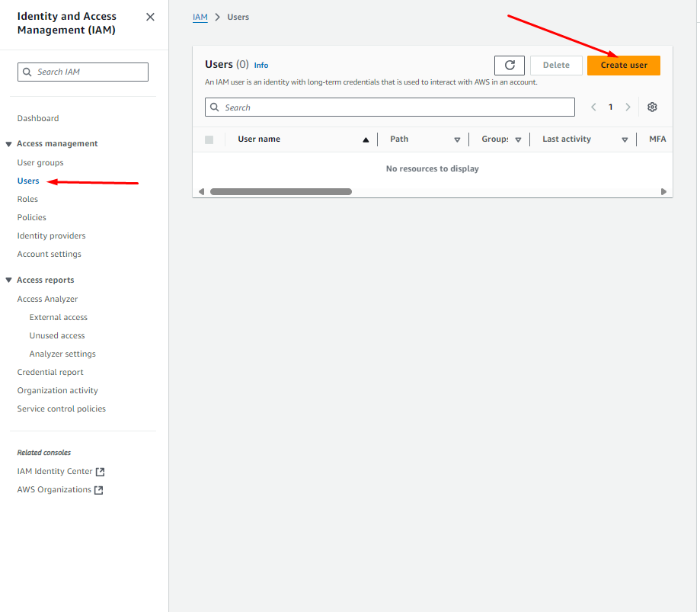
Task: Sort by Last activity column
Action: [624, 139]
